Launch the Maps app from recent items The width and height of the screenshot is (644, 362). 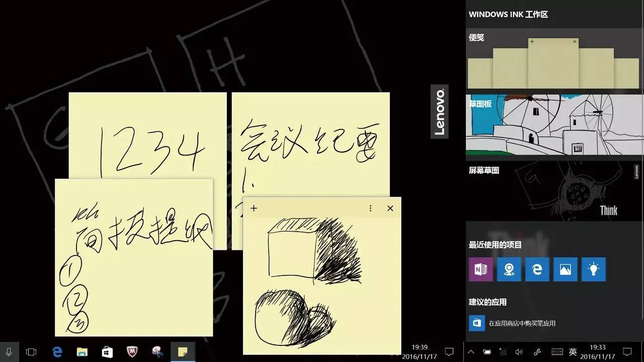(x=509, y=269)
